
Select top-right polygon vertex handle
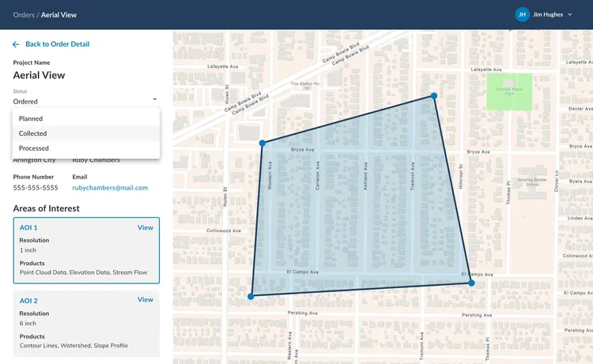pos(433,96)
